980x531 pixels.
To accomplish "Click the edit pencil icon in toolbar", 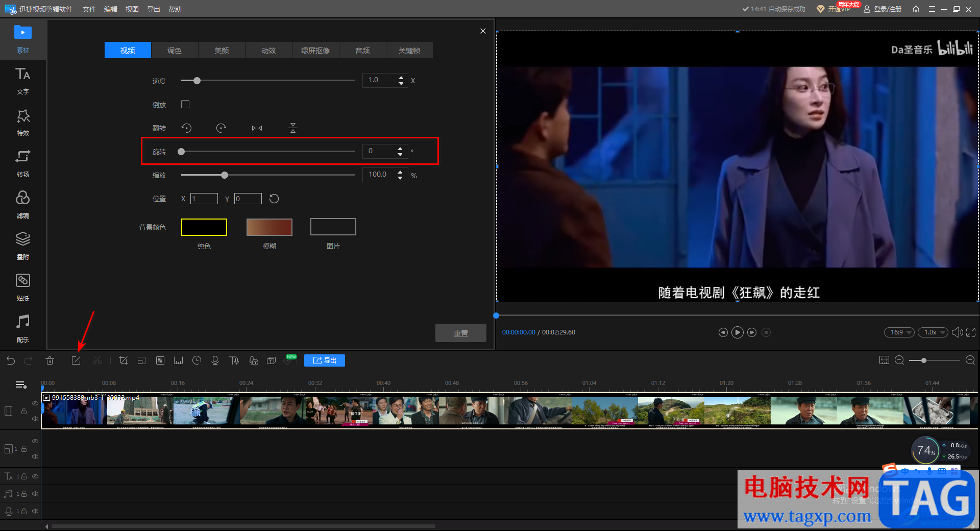I will tap(76, 360).
